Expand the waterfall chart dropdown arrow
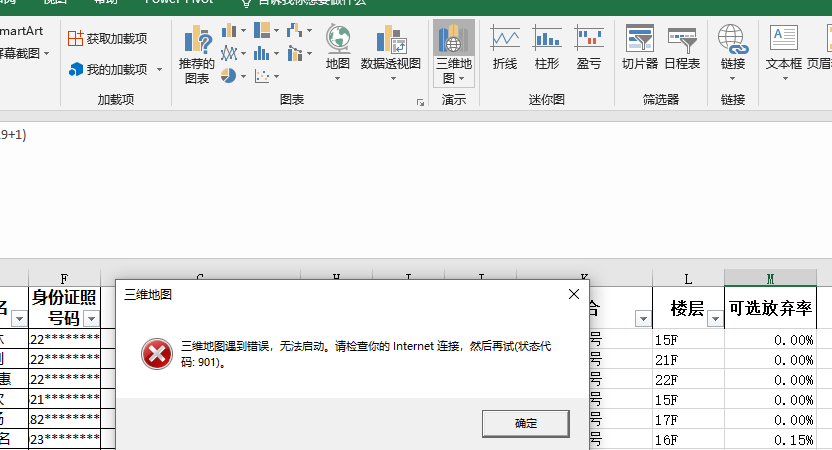This screenshot has width=832, height=450. click(x=309, y=31)
